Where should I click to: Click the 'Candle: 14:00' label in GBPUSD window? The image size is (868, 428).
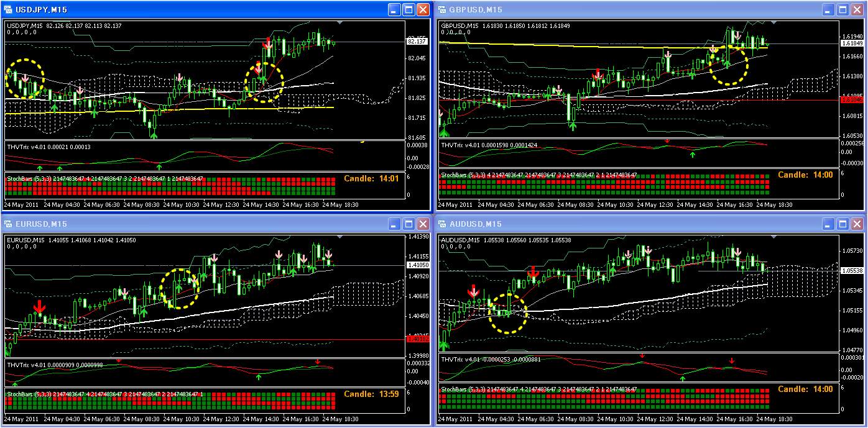click(805, 175)
